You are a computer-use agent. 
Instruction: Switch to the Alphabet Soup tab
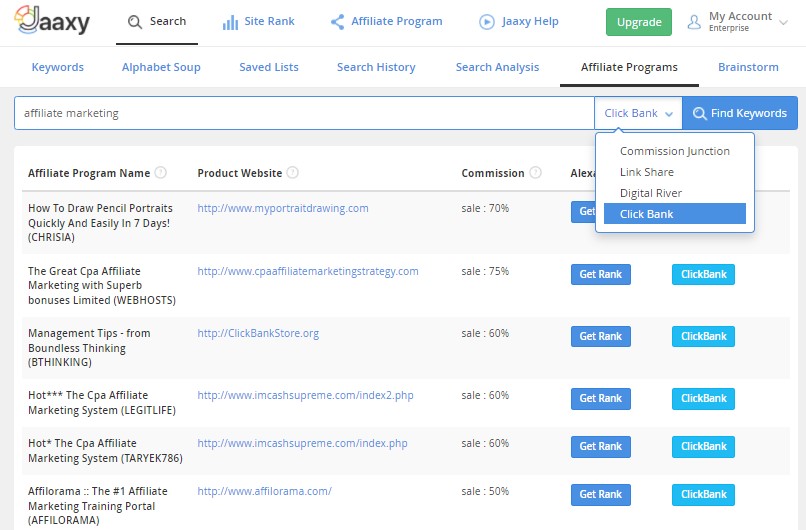click(161, 67)
